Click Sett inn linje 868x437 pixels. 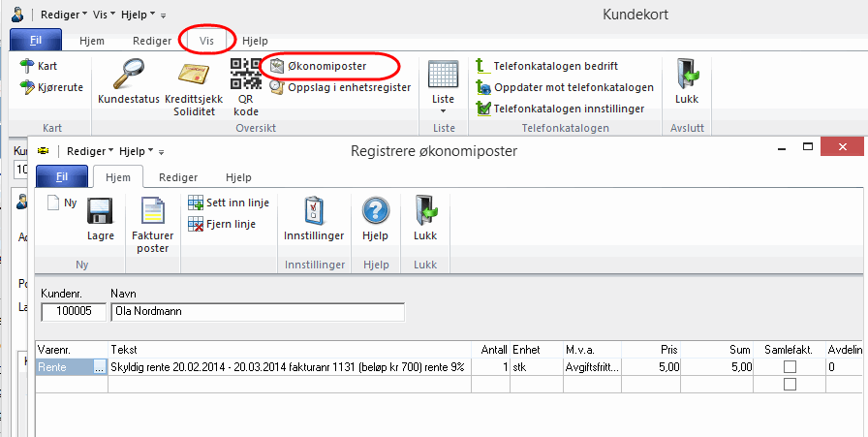pyautogui.click(x=230, y=203)
